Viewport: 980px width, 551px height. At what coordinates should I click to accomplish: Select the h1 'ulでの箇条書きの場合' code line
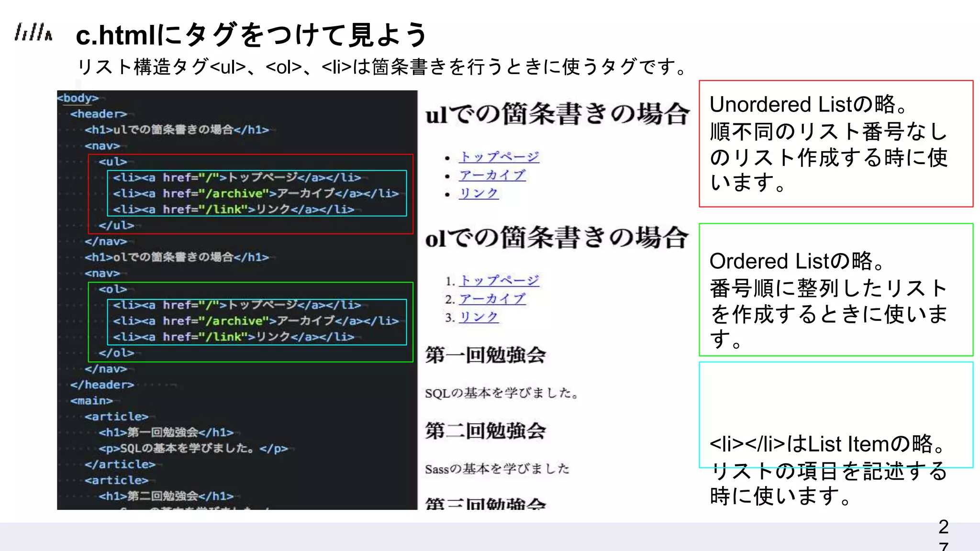(x=177, y=130)
